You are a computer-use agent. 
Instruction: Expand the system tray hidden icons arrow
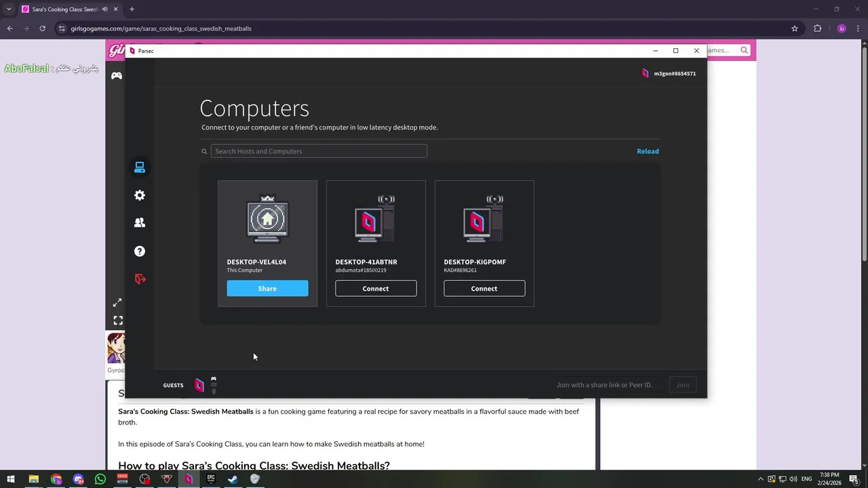click(760, 479)
